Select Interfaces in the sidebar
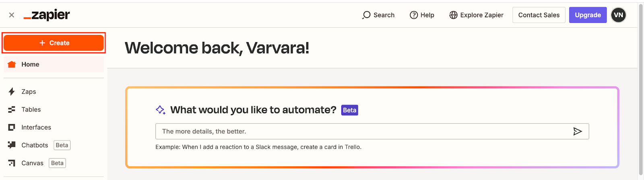644x180 pixels. point(36,127)
